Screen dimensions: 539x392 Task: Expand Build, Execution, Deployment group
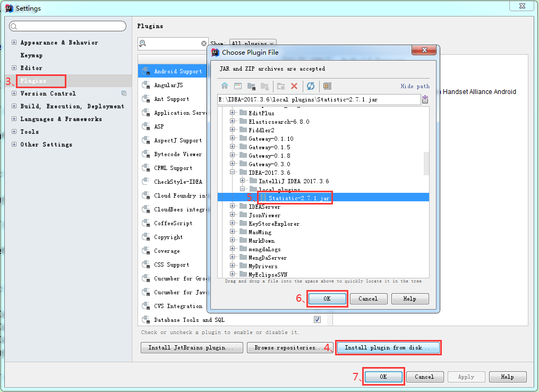pos(14,106)
